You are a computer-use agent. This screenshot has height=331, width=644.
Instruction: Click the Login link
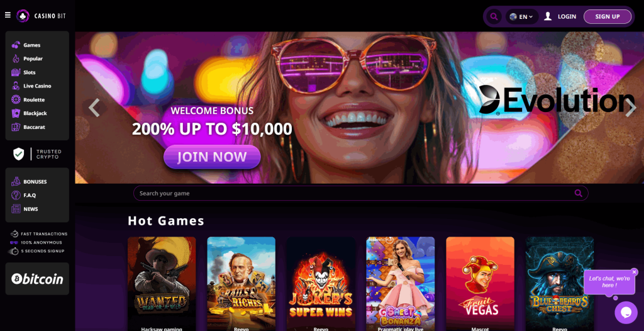[x=567, y=17]
